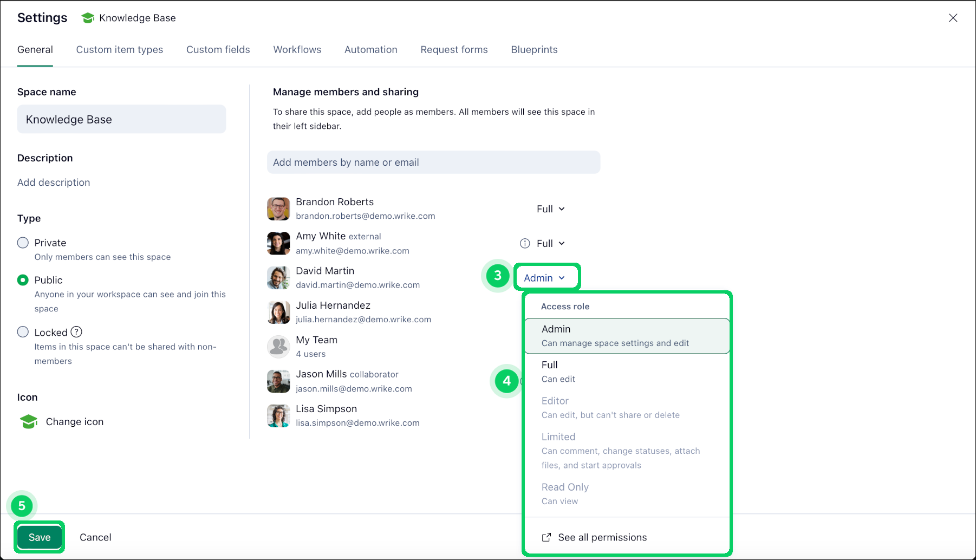
Task: Close the Settings dialog with X
Action: pos(953,18)
